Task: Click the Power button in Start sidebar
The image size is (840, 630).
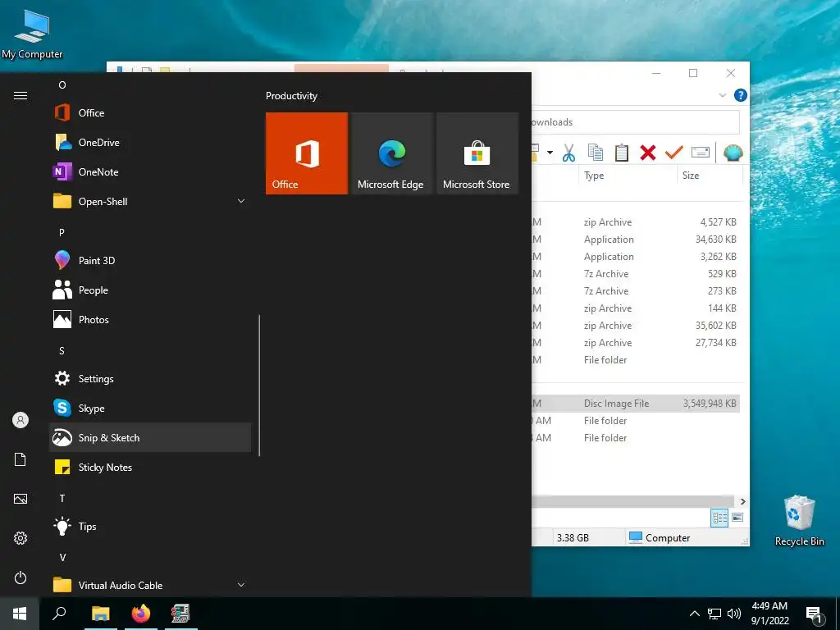Action: click(21, 578)
